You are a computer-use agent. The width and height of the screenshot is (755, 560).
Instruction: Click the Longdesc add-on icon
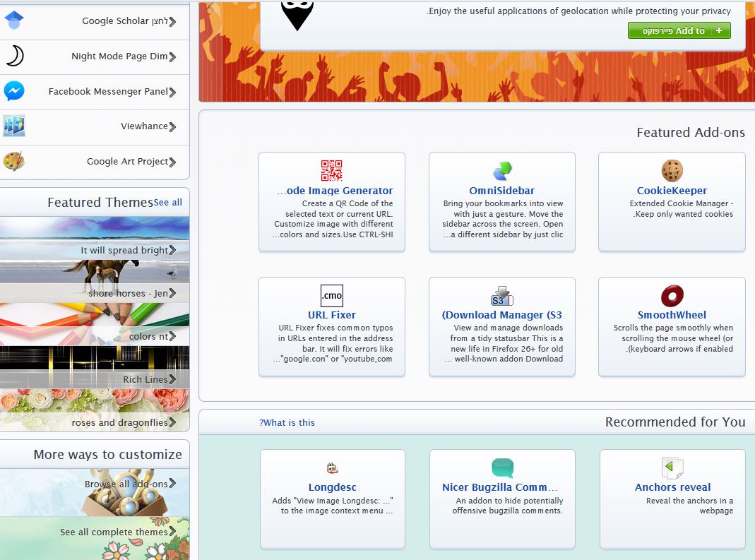coord(332,467)
